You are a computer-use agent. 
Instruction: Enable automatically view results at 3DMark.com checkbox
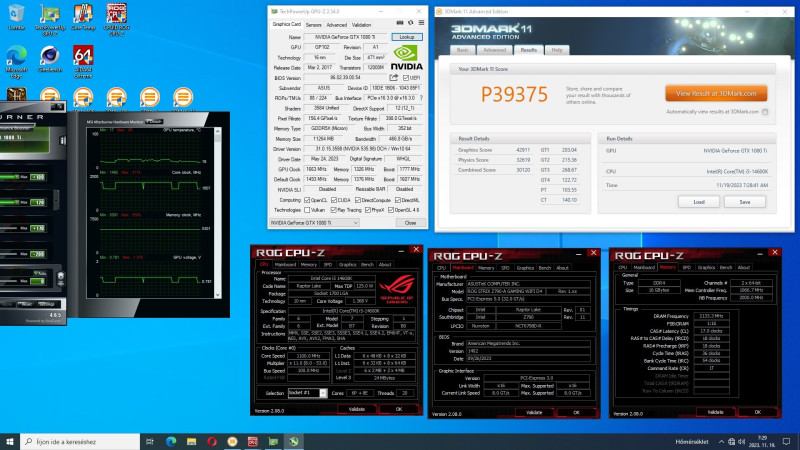pos(765,112)
